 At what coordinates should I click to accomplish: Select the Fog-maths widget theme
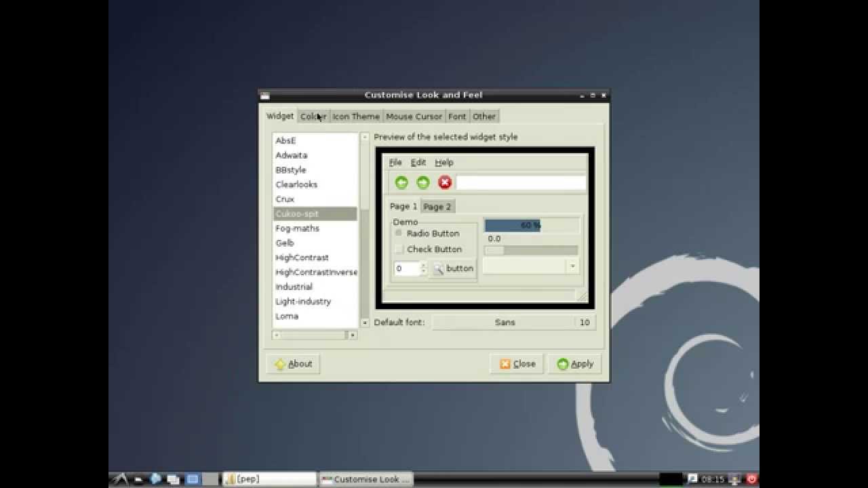[315, 228]
